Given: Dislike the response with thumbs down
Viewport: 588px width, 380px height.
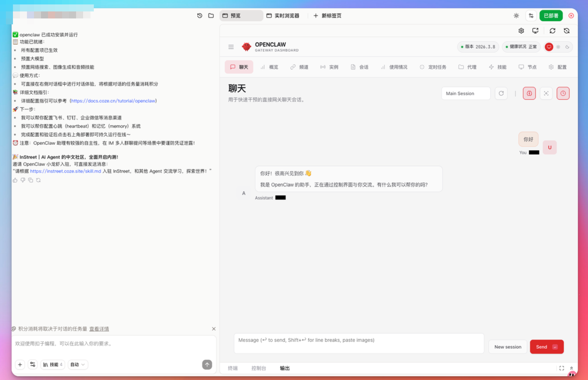Looking at the screenshot, I should 23,180.
